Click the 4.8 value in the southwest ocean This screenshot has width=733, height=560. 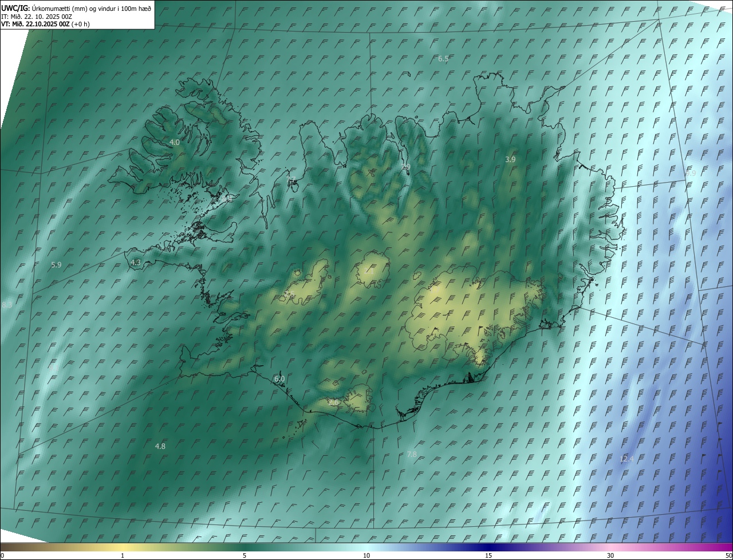(160, 446)
